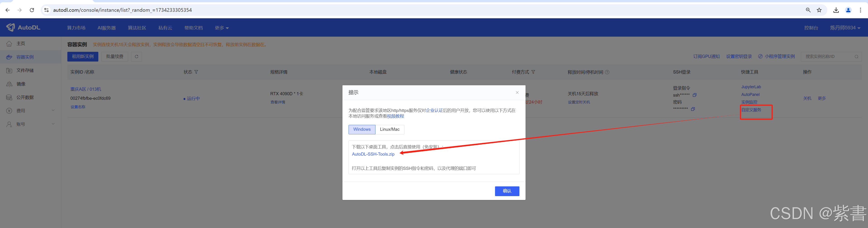Open 算法社区 in the top nav
Viewport: 868px width, 228px height.
[137, 28]
